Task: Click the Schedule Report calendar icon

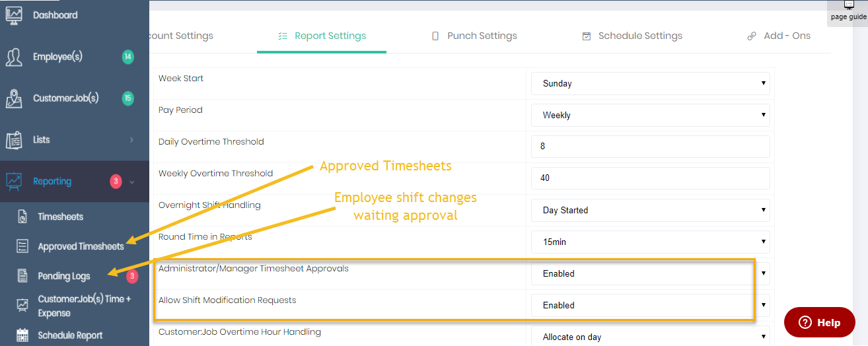Action: click(x=22, y=335)
